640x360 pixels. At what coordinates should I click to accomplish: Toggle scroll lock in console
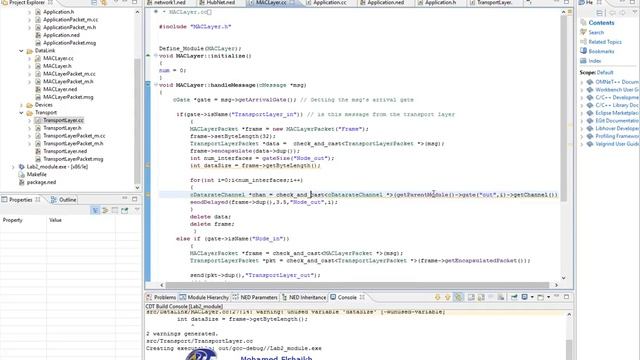tap(481, 297)
